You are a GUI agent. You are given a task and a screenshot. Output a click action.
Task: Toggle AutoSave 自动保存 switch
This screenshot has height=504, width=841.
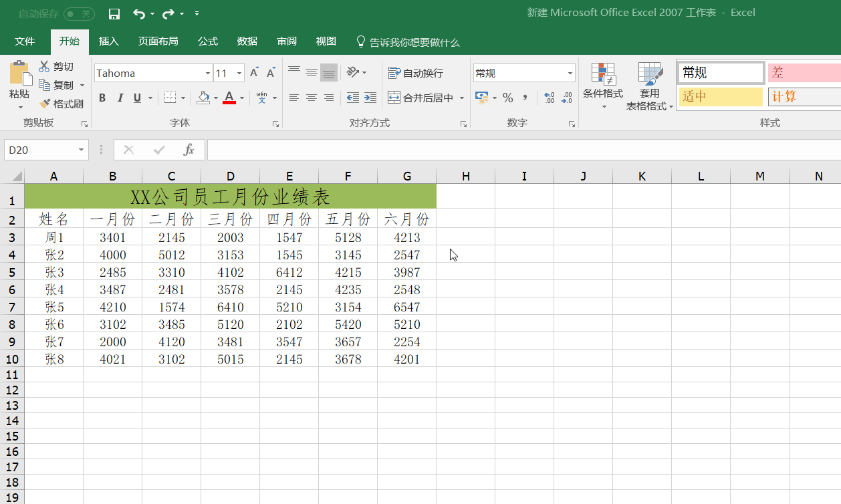[79, 13]
